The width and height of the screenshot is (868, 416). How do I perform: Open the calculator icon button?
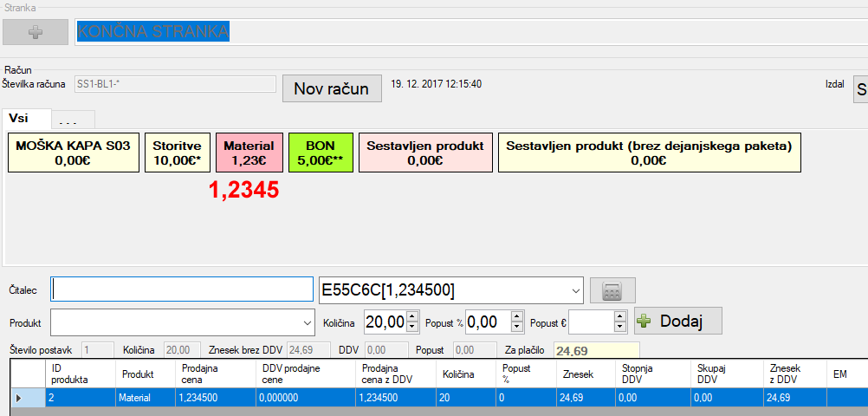tap(612, 290)
